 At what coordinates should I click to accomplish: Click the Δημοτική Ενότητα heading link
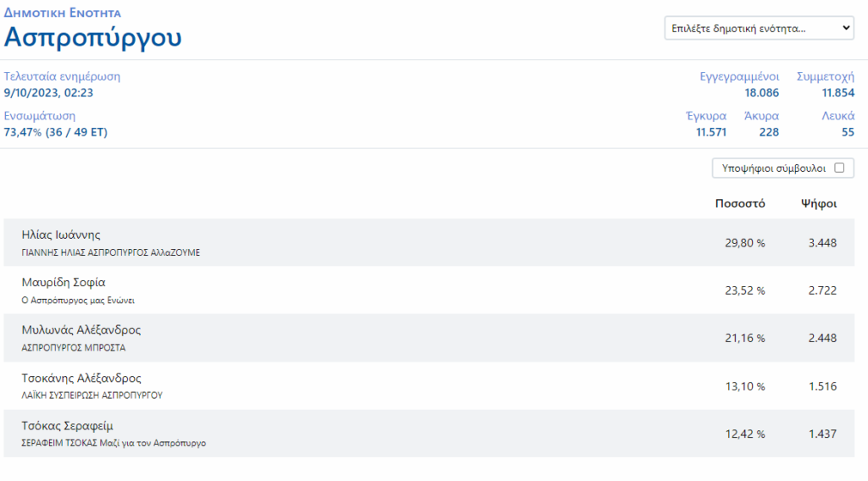(63, 13)
